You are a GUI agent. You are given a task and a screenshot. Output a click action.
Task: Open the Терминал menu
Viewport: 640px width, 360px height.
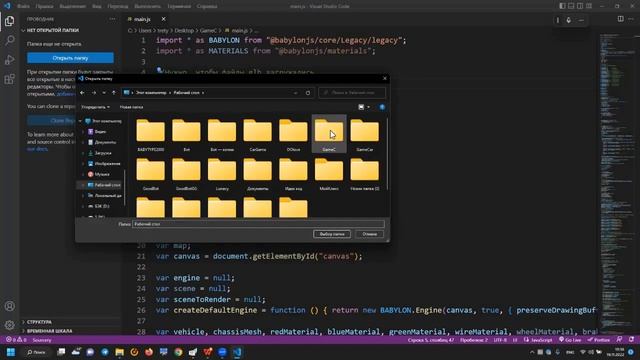(x=179, y=6)
